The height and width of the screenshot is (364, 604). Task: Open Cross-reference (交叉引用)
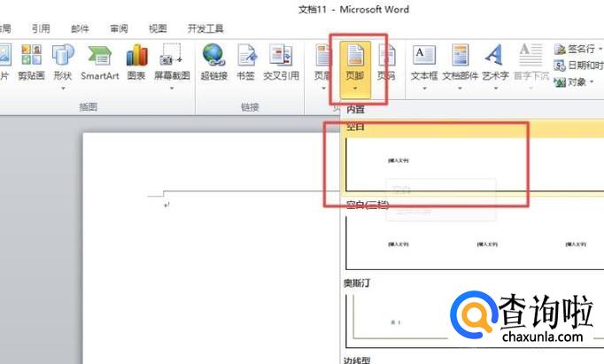coord(282,62)
